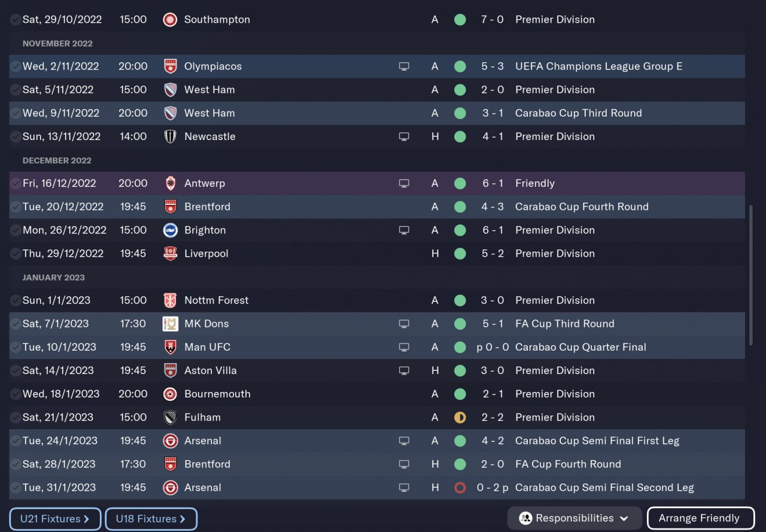Open UEFA Champions League Group E competition link
766x532 pixels.
click(598, 66)
